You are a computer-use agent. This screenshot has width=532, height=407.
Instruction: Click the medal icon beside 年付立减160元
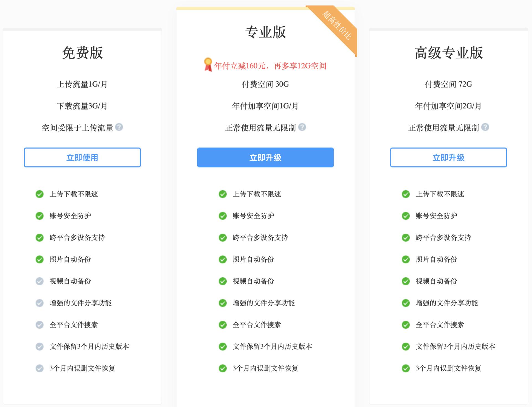pos(208,65)
